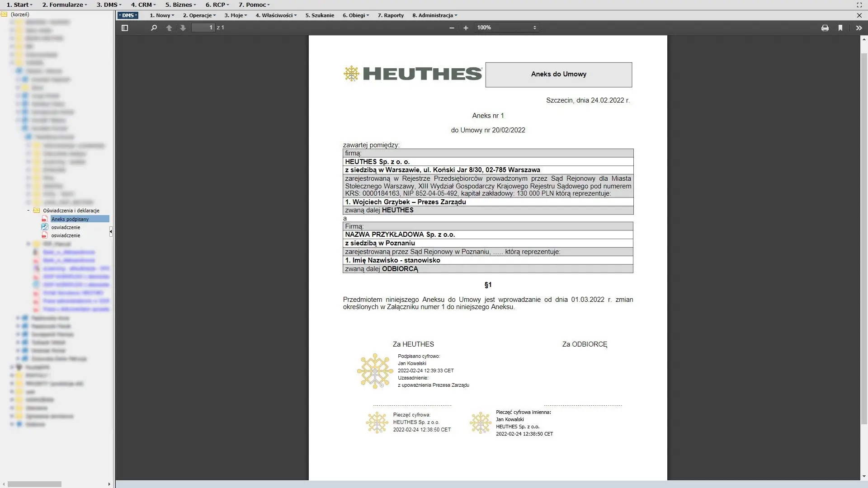This screenshot has width=868, height=488.
Task: Click the bookmark icon in PDF toolbar
Action: point(840,28)
